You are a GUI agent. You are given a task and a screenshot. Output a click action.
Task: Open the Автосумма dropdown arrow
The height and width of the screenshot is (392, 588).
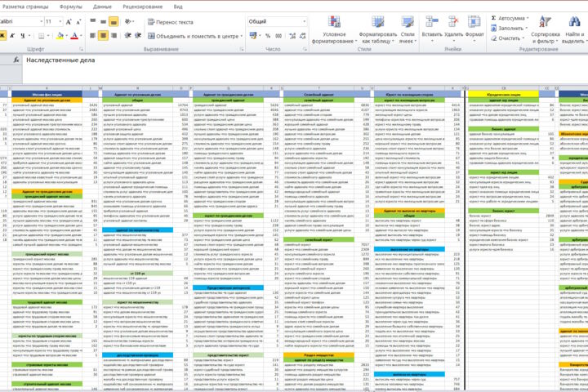528,18
